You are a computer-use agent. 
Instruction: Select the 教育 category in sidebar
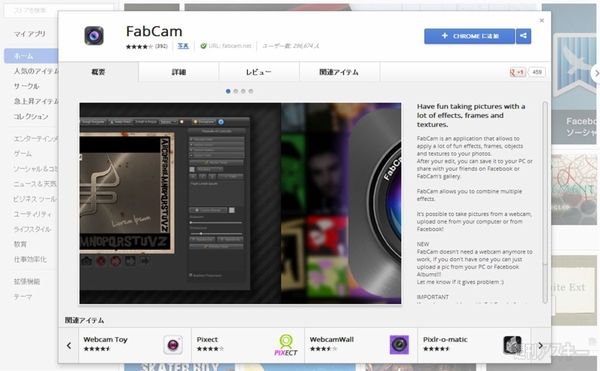[x=20, y=244]
